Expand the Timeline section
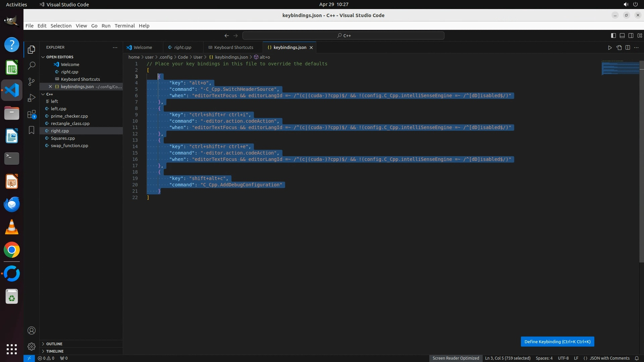The image size is (644, 362). (55, 351)
